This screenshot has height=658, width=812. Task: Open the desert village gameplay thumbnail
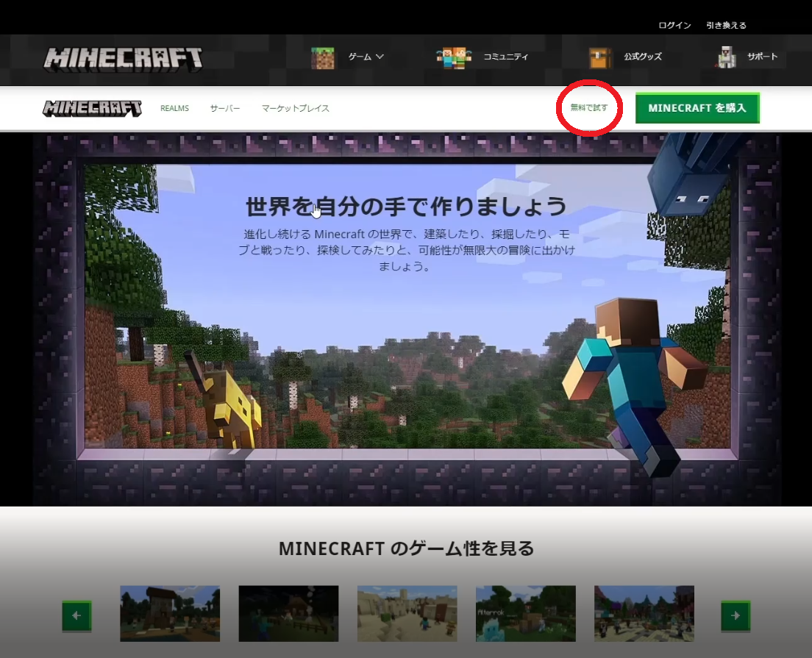coord(407,613)
